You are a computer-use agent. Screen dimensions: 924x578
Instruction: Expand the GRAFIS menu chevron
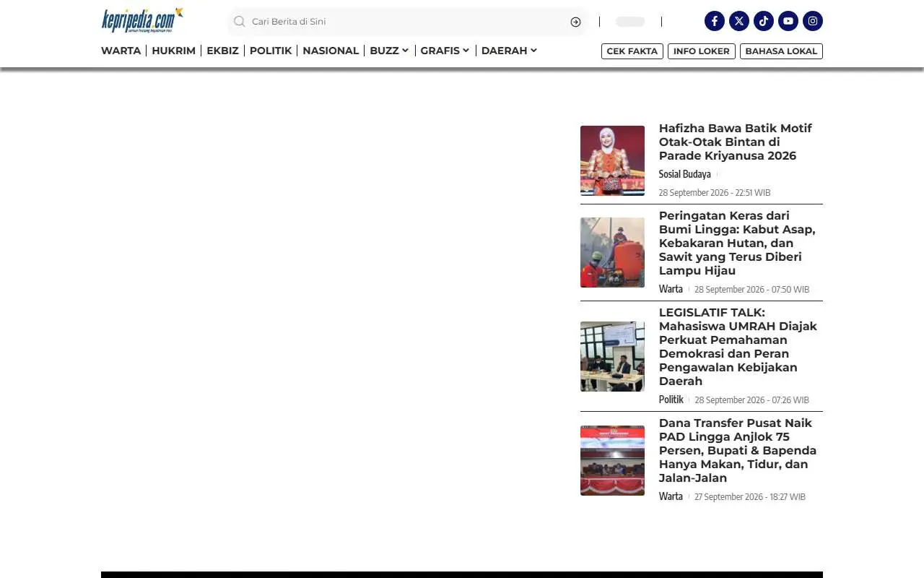click(466, 51)
